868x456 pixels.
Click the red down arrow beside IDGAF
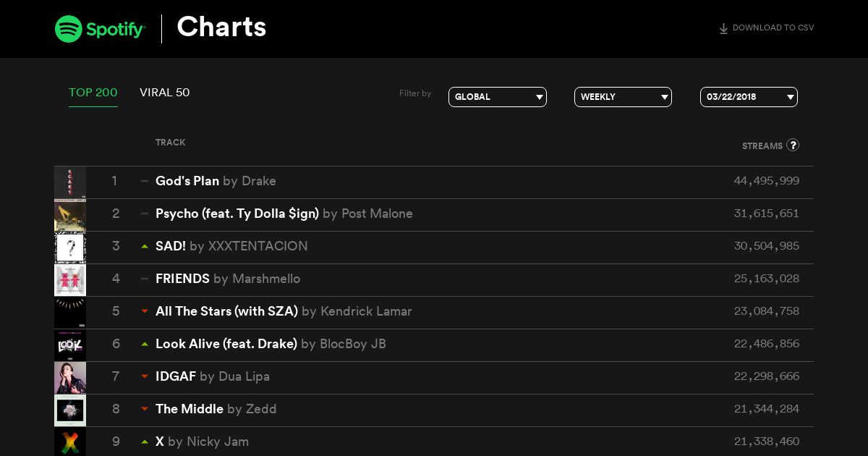[x=145, y=376]
